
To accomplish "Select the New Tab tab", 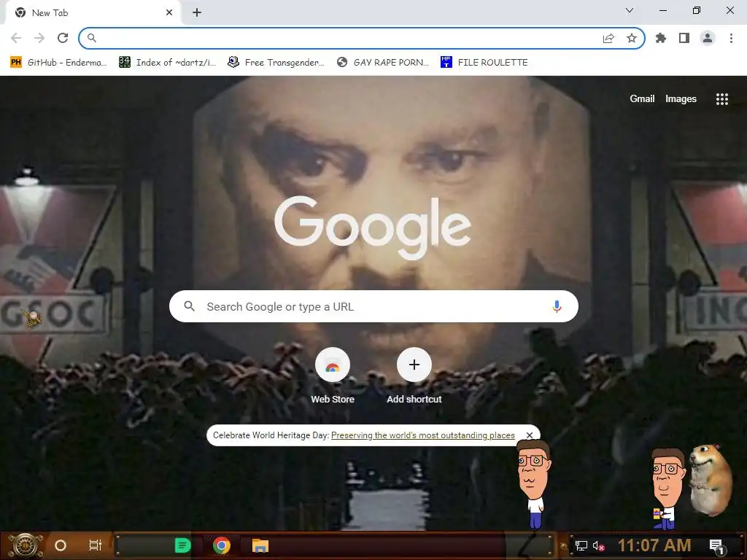I will click(93, 12).
